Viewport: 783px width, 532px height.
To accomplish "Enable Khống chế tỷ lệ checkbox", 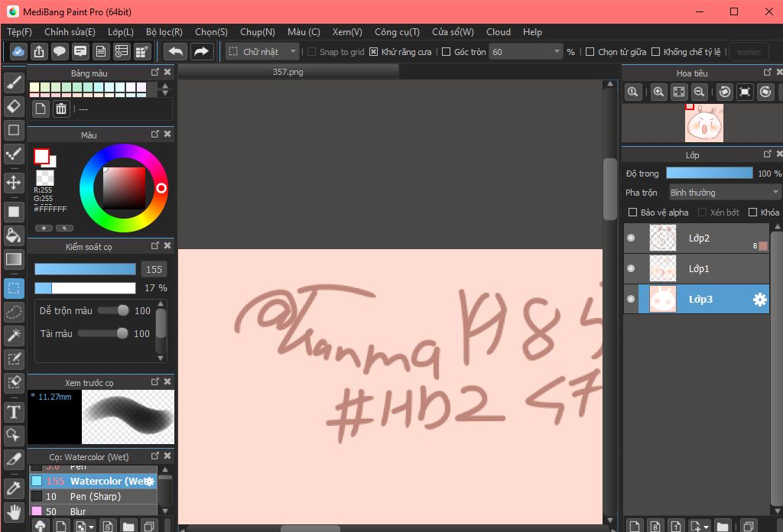I will [656, 52].
